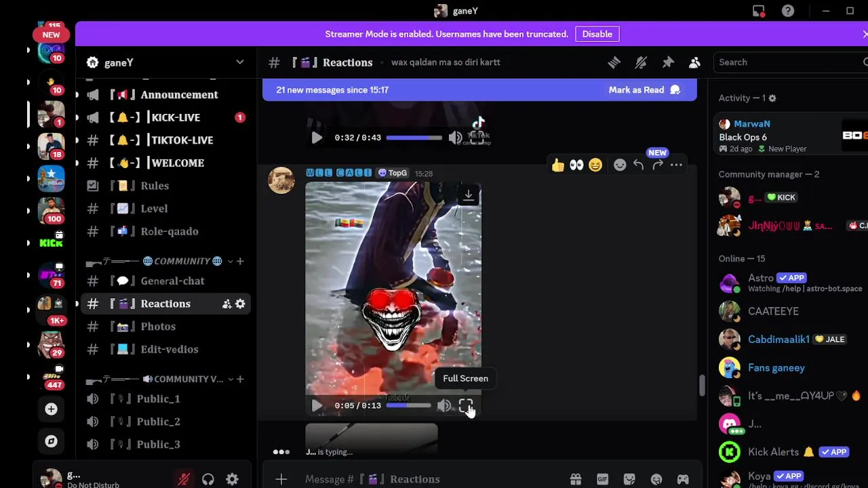Edit Reactions channel settings gear
Viewport: 868px width, 488px height.
[240, 304]
